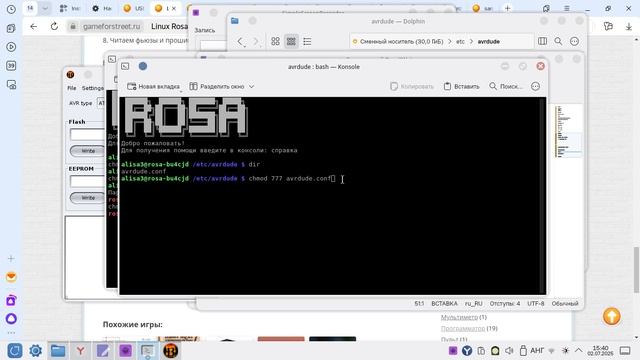The image size is (640, 360).
Task: Close the active browser tab
Action: pos(174,8)
